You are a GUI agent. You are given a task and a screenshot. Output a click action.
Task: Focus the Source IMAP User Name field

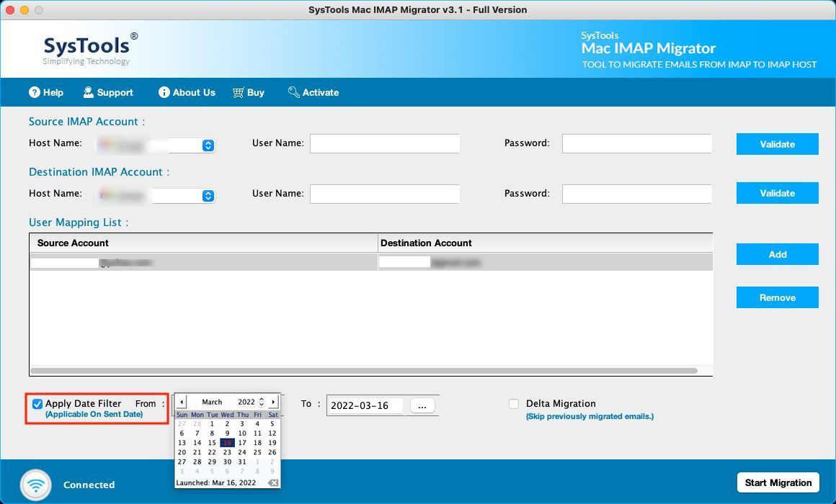pyautogui.click(x=384, y=143)
